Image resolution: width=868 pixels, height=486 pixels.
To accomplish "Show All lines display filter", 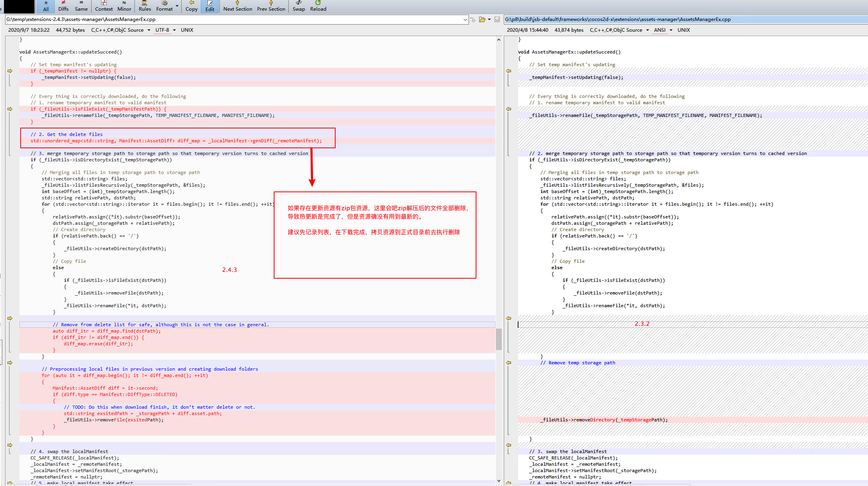I will (46, 6).
